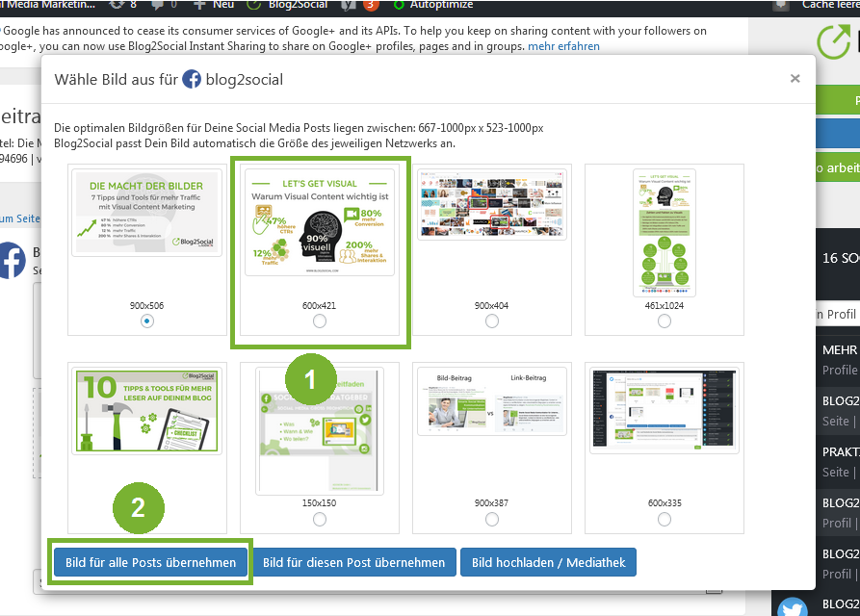Pick the tall infographic thumbnail

pyautogui.click(x=665, y=233)
